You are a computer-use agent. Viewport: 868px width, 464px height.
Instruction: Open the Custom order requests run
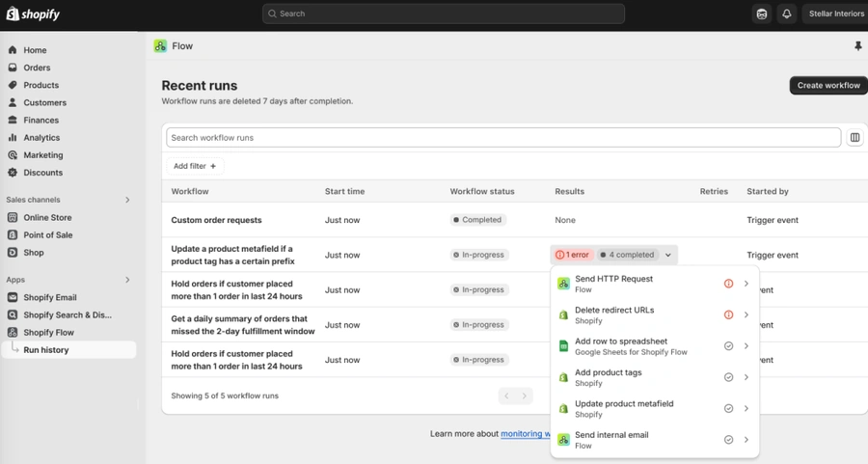click(x=216, y=220)
